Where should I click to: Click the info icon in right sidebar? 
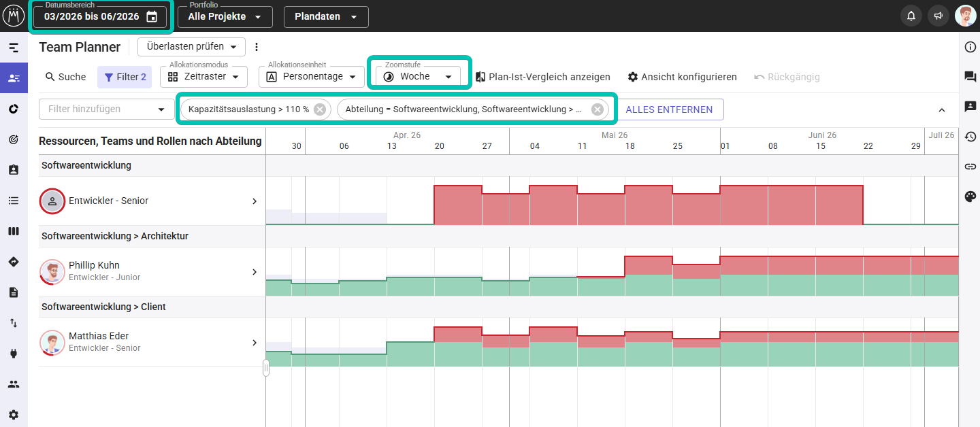point(970,47)
